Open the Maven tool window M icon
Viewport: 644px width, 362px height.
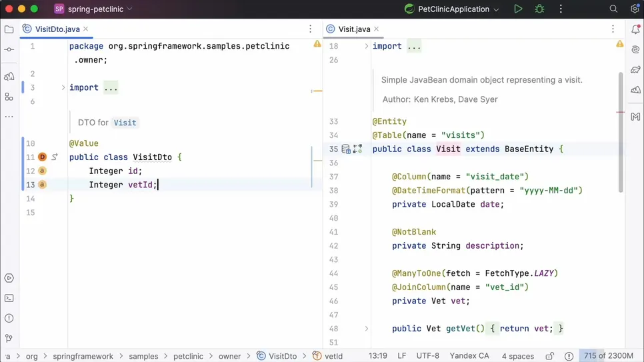[635, 117]
